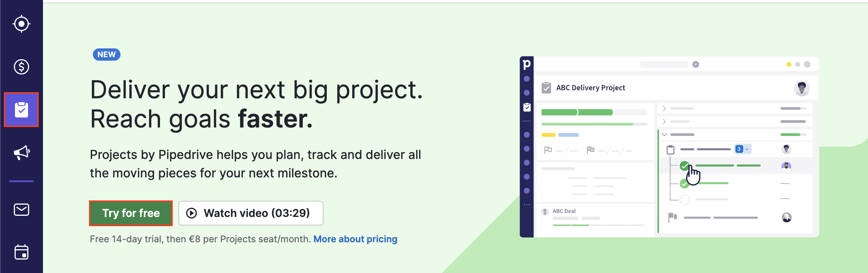Open the Leads target icon in sidebar
This screenshot has height=273, width=868.
[x=21, y=24]
